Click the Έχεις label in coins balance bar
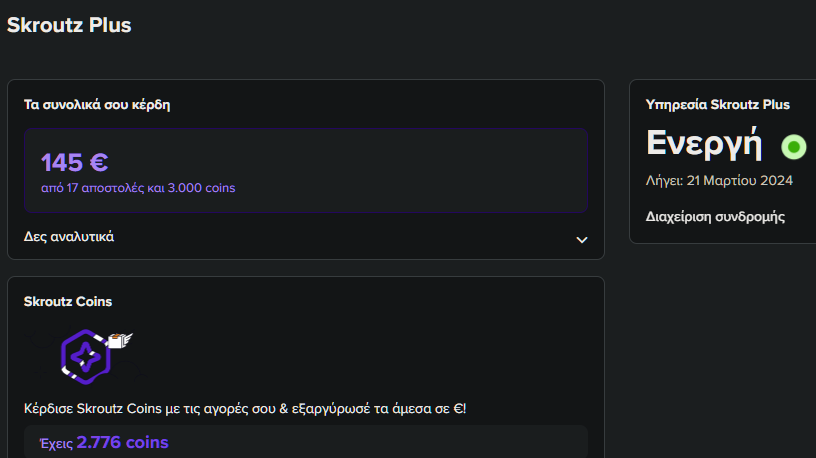The image size is (816, 458). click(x=56, y=443)
